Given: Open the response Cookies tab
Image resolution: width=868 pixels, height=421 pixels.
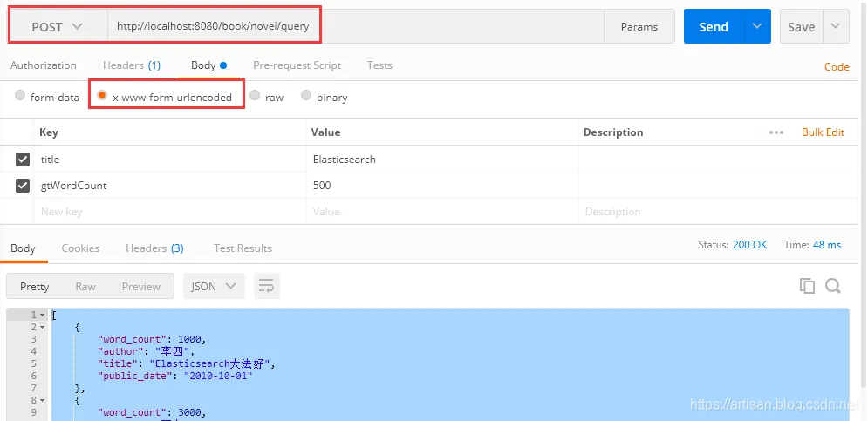Looking at the screenshot, I should coord(80,248).
